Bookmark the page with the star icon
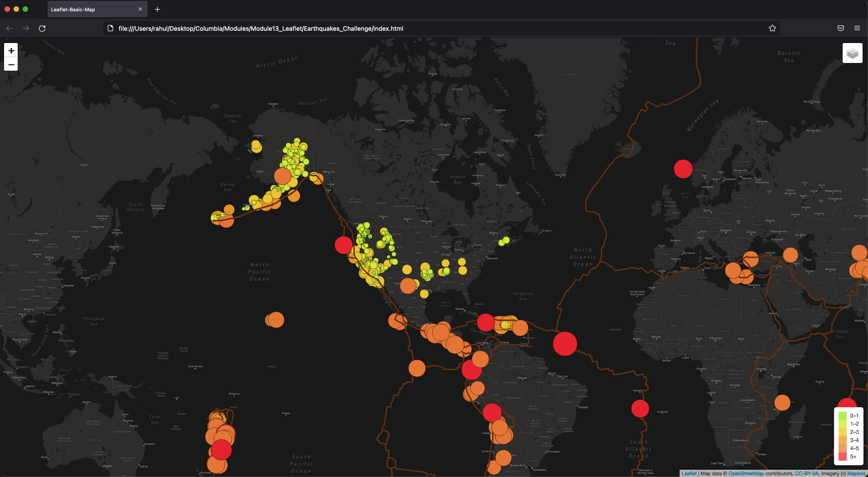This screenshot has height=477, width=868. click(x=772, y=28)
